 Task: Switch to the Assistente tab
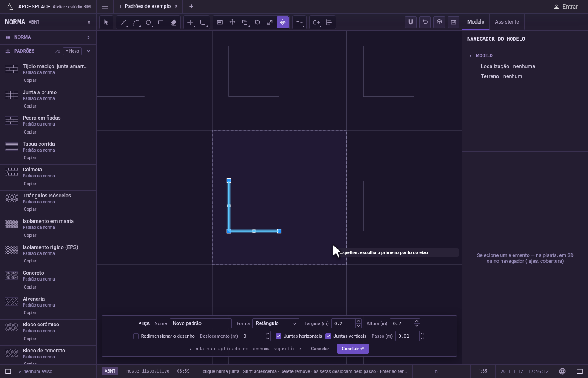pos(507,22)
